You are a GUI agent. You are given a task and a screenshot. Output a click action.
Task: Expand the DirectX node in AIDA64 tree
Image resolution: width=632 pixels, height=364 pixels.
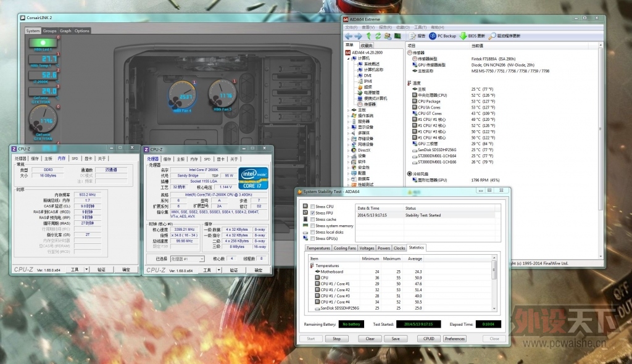(x=349, y=151)
